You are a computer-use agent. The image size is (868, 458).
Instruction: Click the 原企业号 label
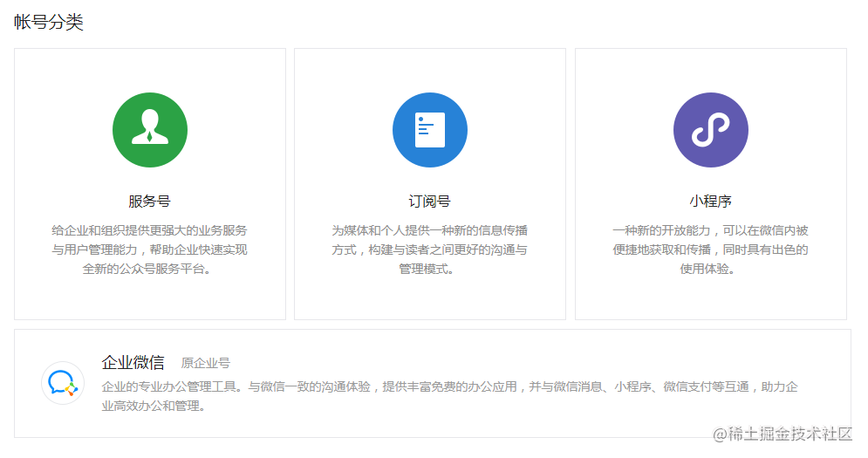click(x=205, y=363)
